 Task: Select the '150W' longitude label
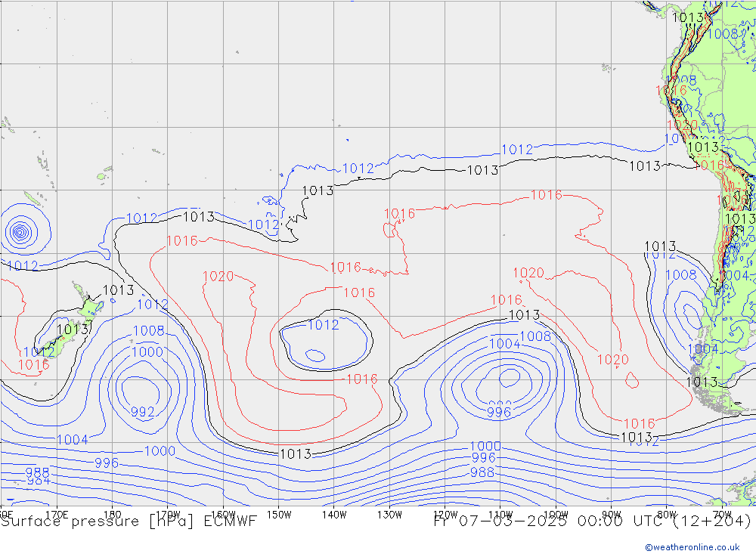[279, 515]
